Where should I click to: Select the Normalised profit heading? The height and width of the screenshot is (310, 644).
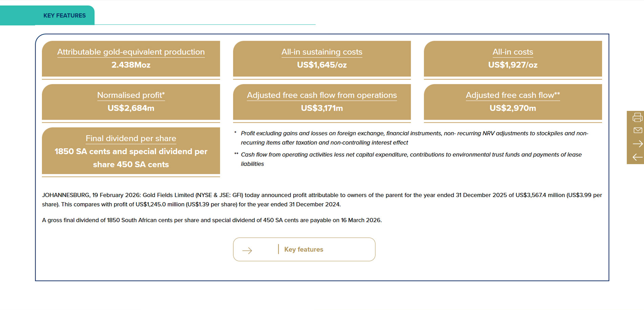pyautogui.click(x=131, y=95)
